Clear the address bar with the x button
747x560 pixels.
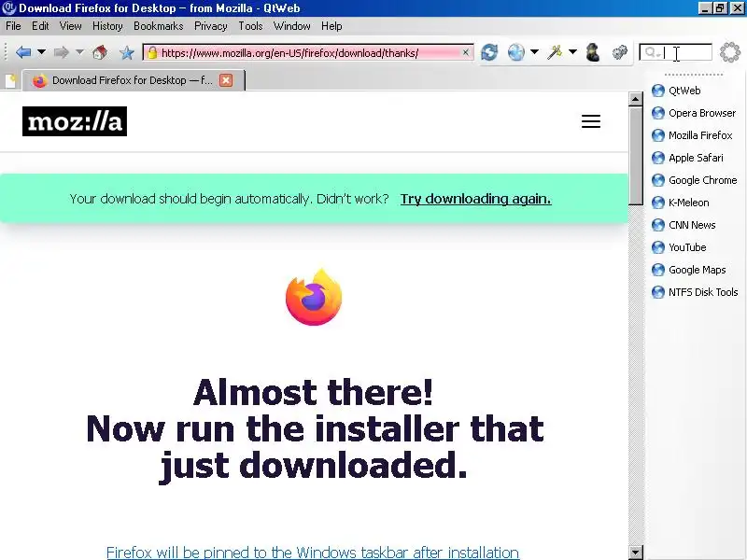(465, 52)
